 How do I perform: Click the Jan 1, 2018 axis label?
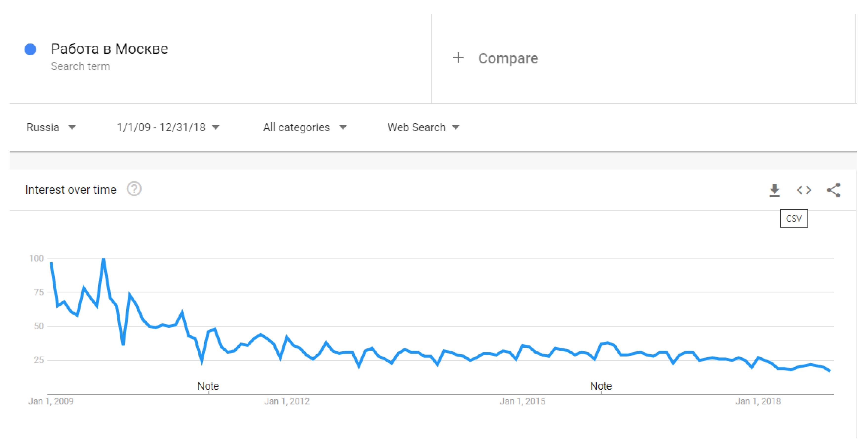click(758, 401)
